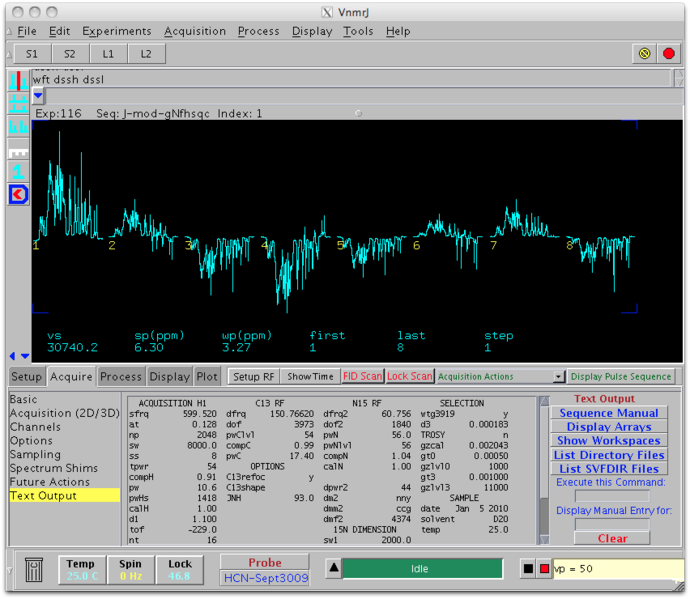The height and width of the screenshot is (599, 690).
Task: Select Spectrum Shims in the parameter list
Action: 51,468
